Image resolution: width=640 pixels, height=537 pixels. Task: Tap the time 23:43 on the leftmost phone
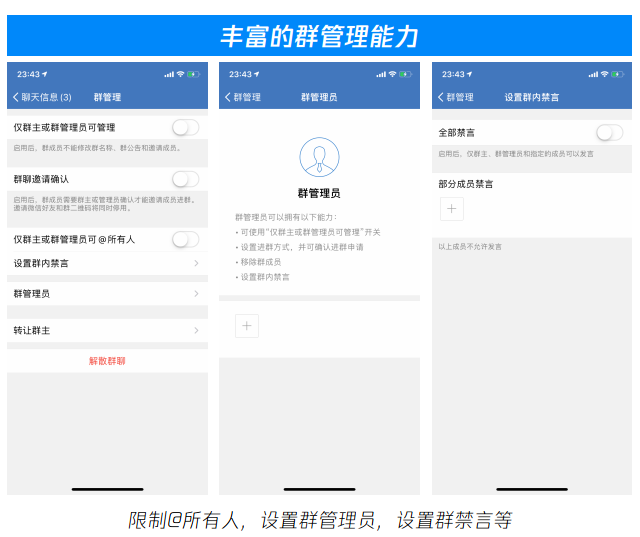[28, 74]
